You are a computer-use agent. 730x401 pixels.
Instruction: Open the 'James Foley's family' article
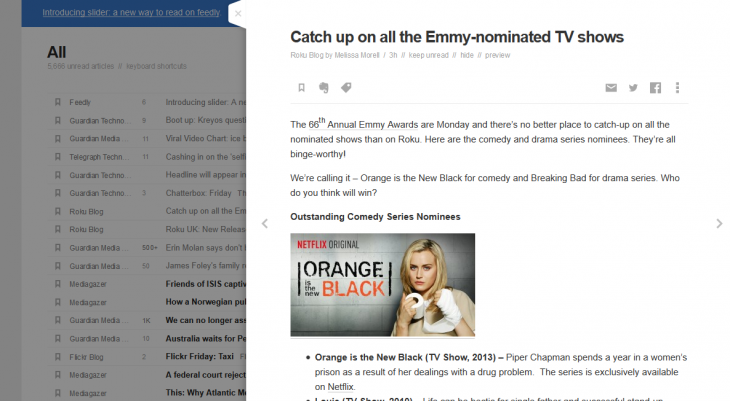(205, 265)
